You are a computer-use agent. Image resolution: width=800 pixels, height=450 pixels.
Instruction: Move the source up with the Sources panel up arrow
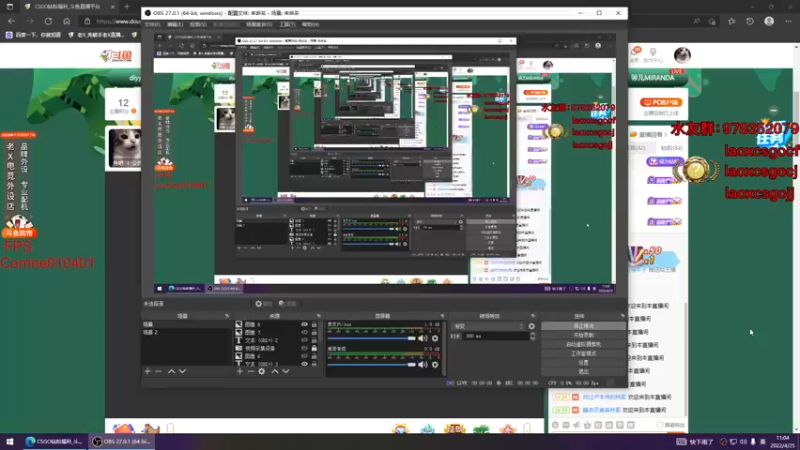click(x=274, y=371)
